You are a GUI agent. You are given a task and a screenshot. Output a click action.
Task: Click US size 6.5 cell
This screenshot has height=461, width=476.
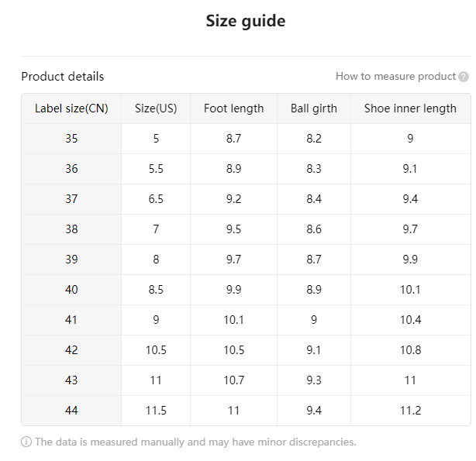pyautogui.click(x=156, y=199)
